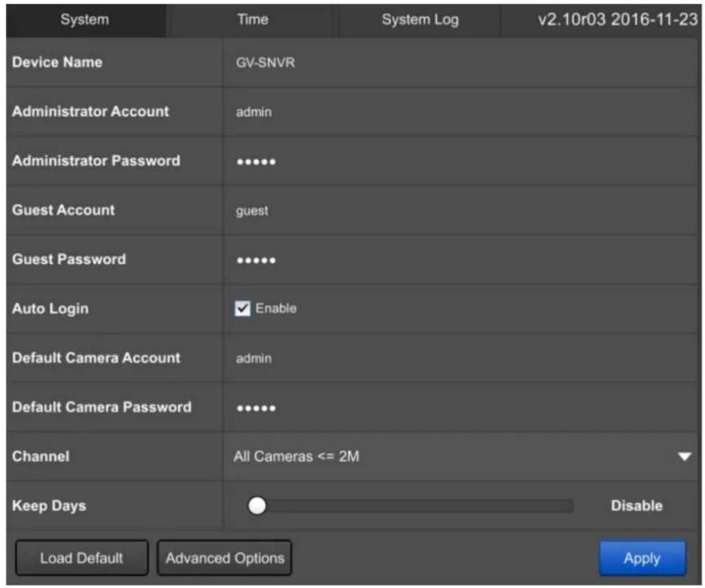Focus the Default Camera Password field
This screenshot has height=588, width=705.
click(x=461, y=407)
